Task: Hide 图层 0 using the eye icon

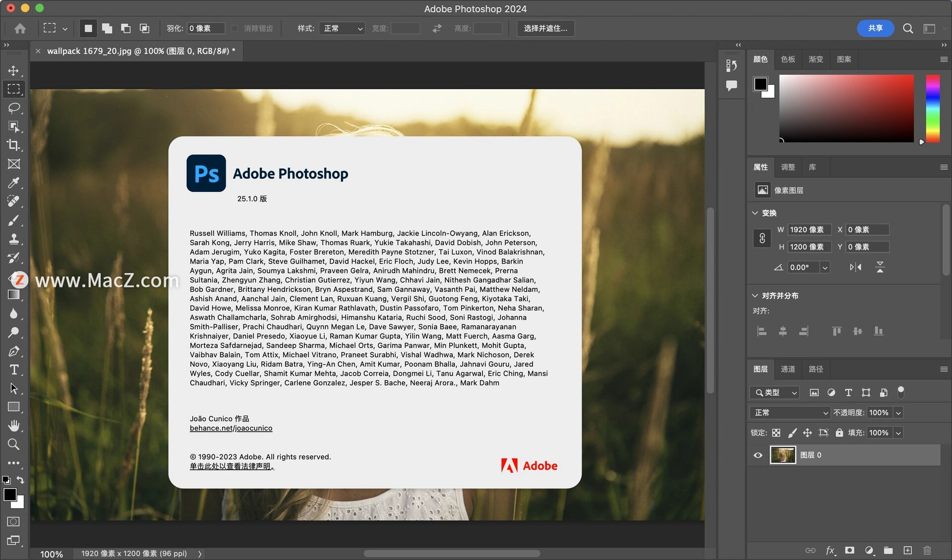Action: 758,455
